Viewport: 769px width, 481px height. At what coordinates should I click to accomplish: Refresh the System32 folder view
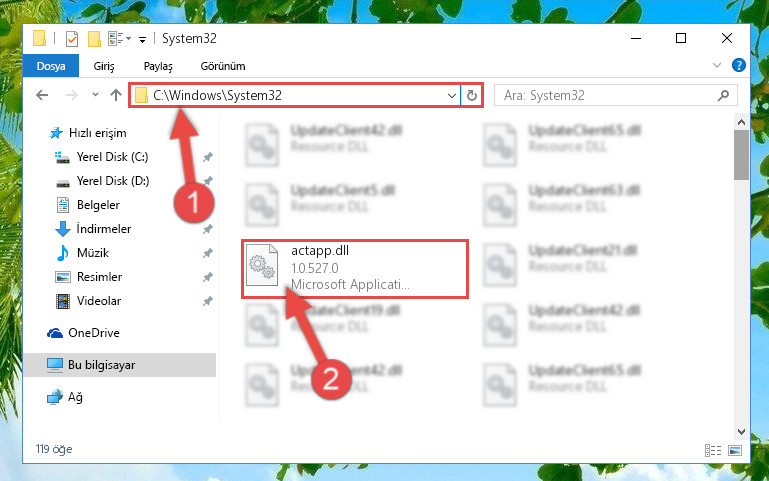[472, 95]
